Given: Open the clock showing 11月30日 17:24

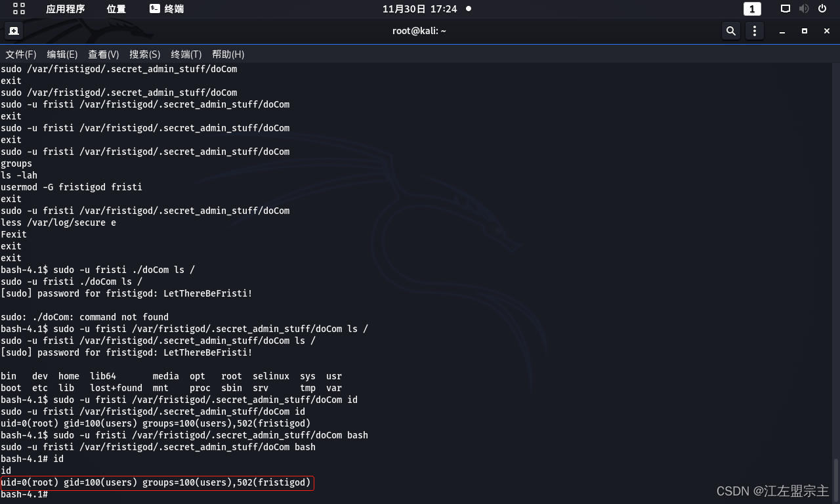Looking at the screenshot, I should (420, 9).
